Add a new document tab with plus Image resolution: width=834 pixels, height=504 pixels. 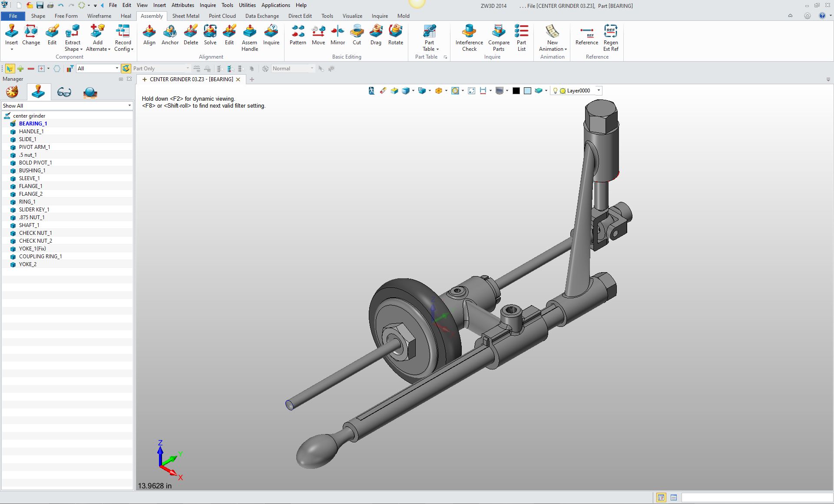(x=252, y=79)
